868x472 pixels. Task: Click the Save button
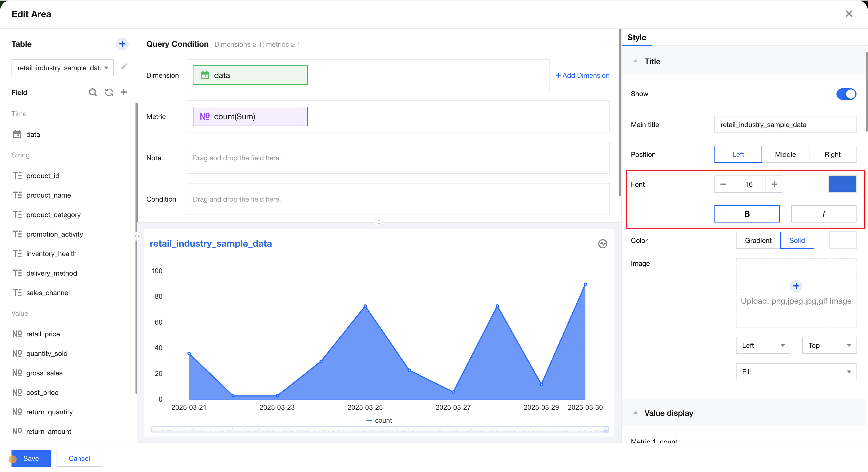pyautogui.click(x=31, y=459)
